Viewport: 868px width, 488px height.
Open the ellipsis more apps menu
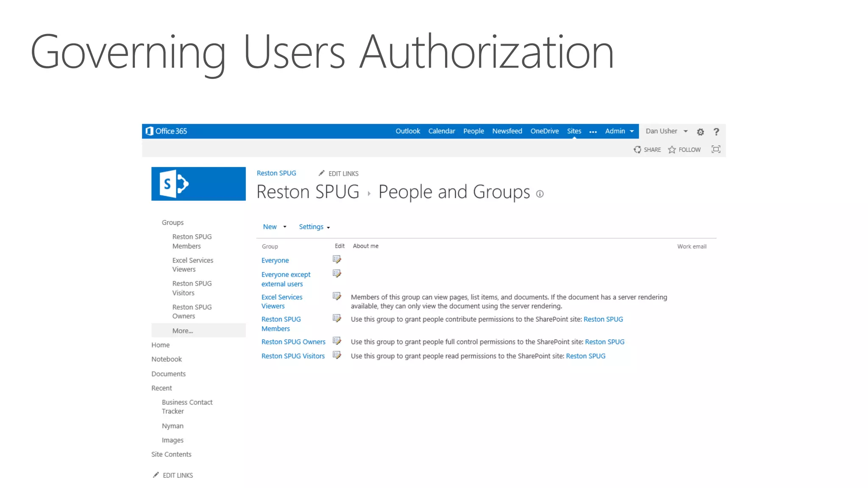pyautogui.click(x=593, y=132)
